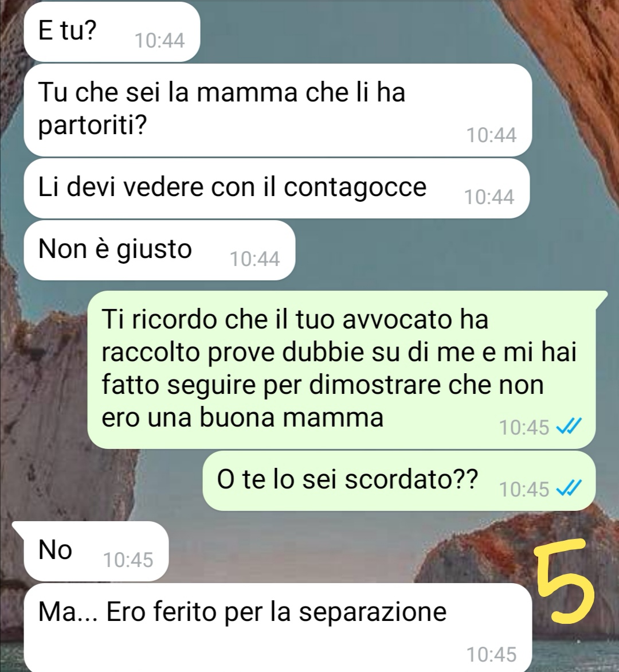Screen dimensions: 619x672
Task: Tap the blue read ticks on the avvocato message
Action: [x=569, y=427]
